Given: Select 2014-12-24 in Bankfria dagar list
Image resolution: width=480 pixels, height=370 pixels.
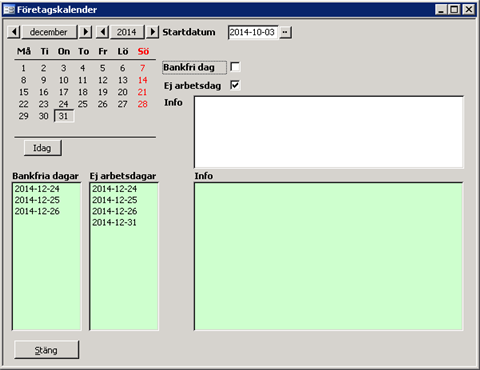Looking at the screenshot, I should (37, 189).
